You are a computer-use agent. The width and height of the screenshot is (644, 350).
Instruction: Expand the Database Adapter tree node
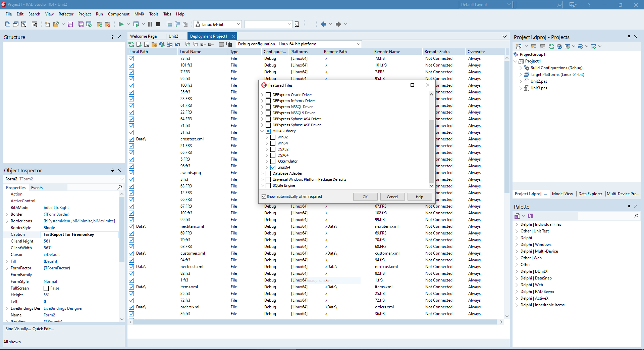262,173
